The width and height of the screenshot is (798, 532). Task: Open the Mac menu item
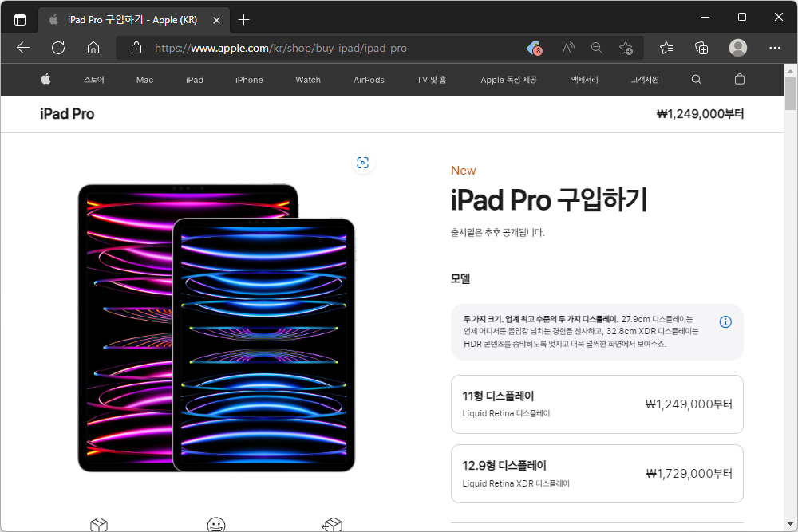pyautogui.click(x=144, y=80)
